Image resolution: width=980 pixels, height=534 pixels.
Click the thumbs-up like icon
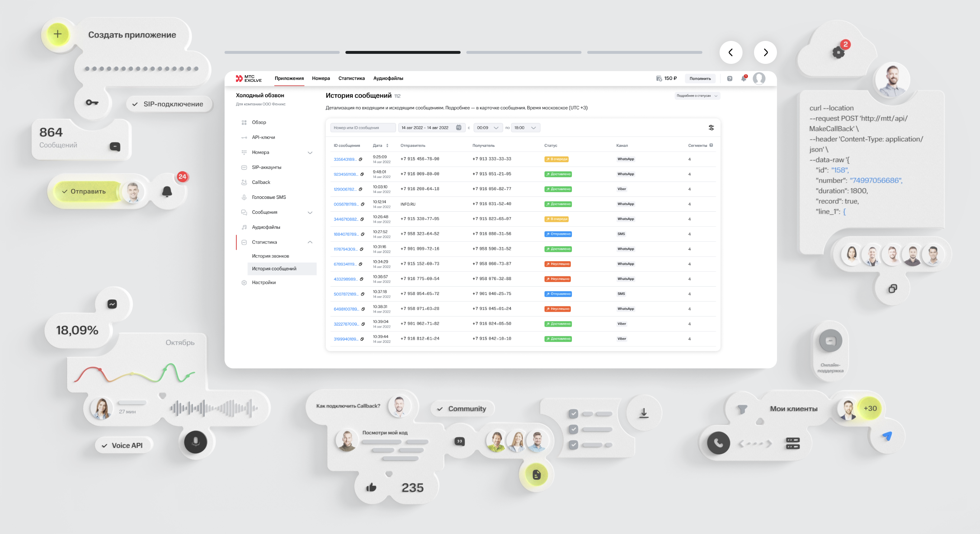click(x=371, y=488)
